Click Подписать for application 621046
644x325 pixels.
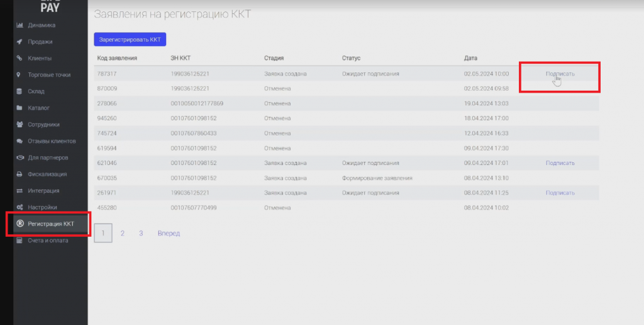pyautogui.click(x=560, y=163)
